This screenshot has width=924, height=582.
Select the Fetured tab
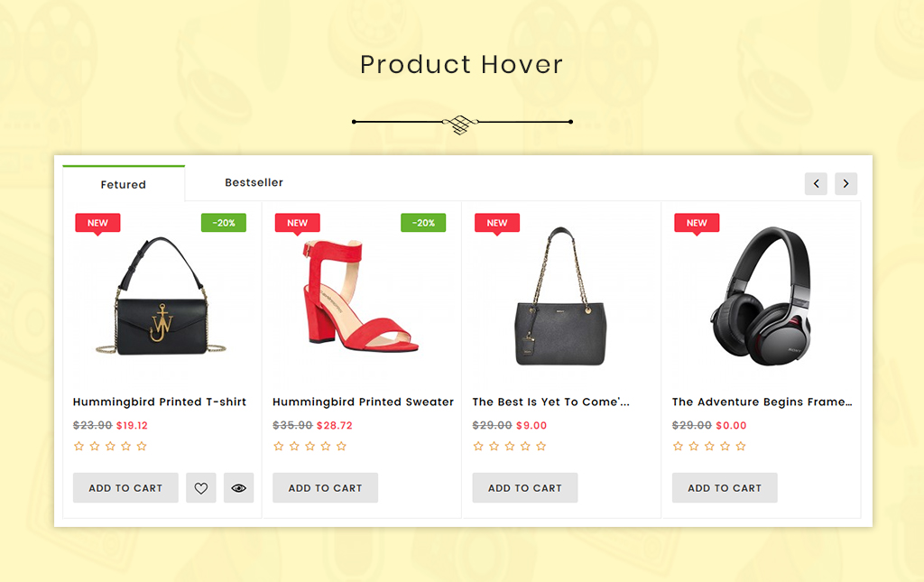123,184
